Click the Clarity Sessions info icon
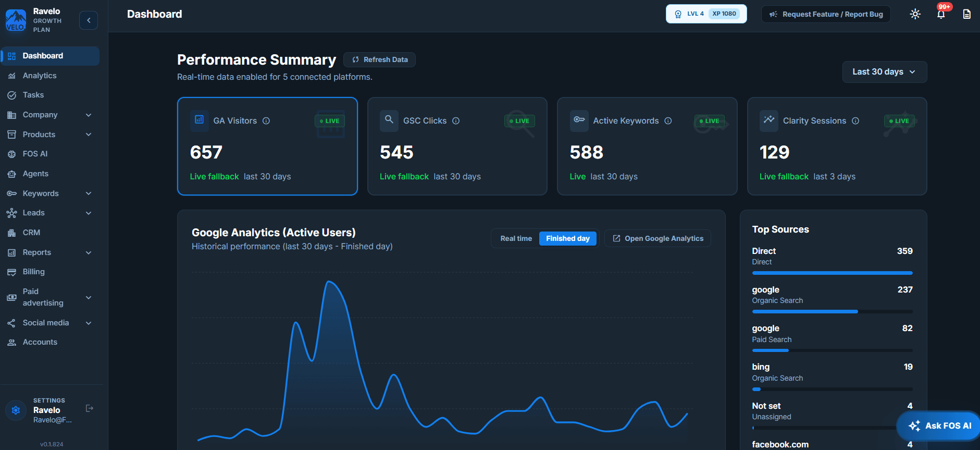 [x=855, y=121]
